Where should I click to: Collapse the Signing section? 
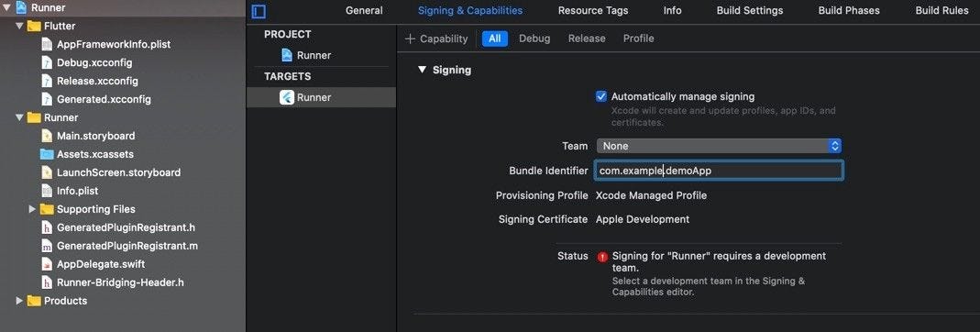[x=422, y=70]
